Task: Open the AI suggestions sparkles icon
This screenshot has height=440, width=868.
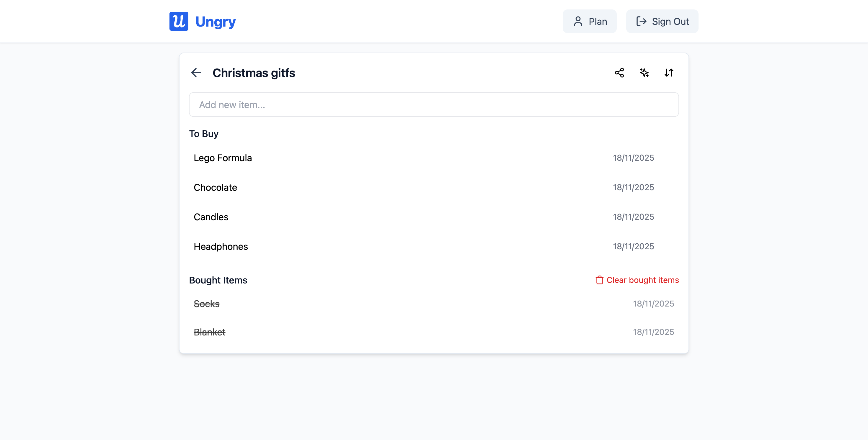Action: tap(644, 72)
